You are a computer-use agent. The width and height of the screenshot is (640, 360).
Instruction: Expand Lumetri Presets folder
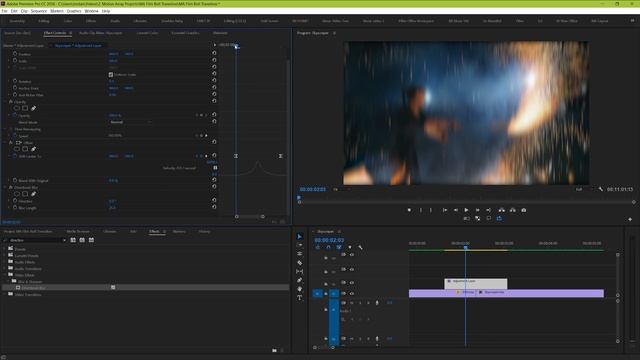5,255
